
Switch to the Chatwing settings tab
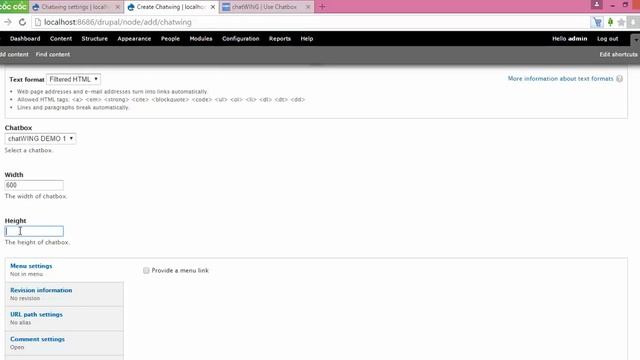pos(73,7)
